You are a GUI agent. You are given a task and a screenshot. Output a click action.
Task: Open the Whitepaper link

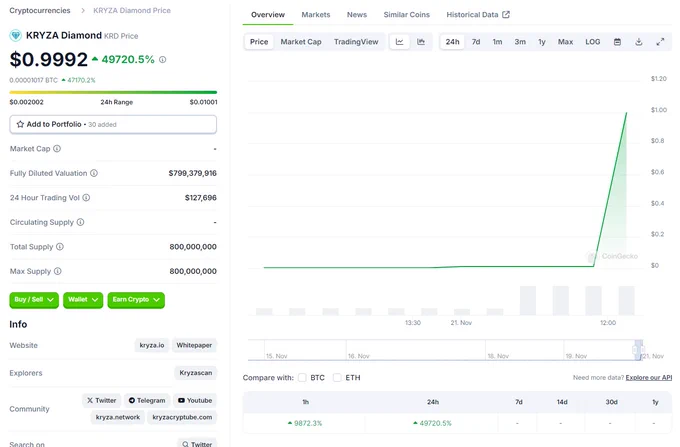point(194,345)
